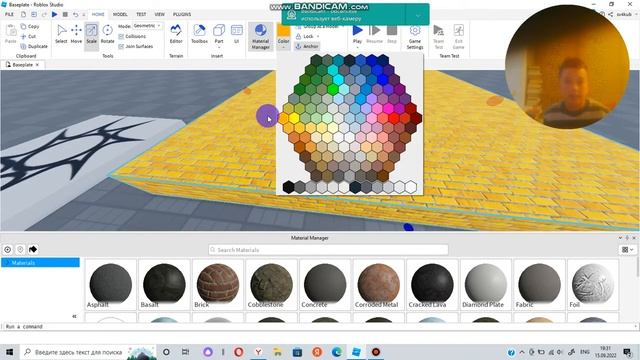The image size is (640, 360).
Task: Click quick-access Run arrow in title toolbar
Action: (x=54, y=14)
